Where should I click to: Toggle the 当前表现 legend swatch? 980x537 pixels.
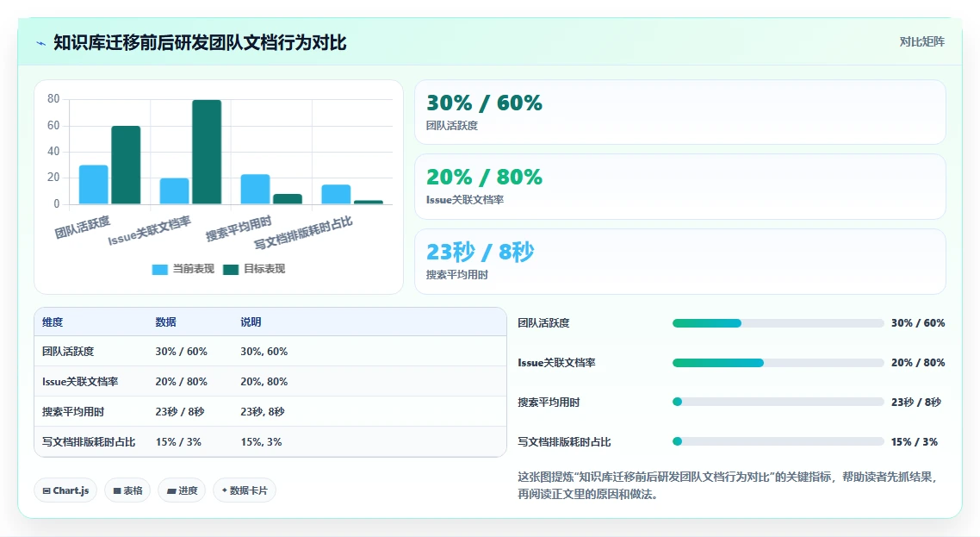[160, 269]
